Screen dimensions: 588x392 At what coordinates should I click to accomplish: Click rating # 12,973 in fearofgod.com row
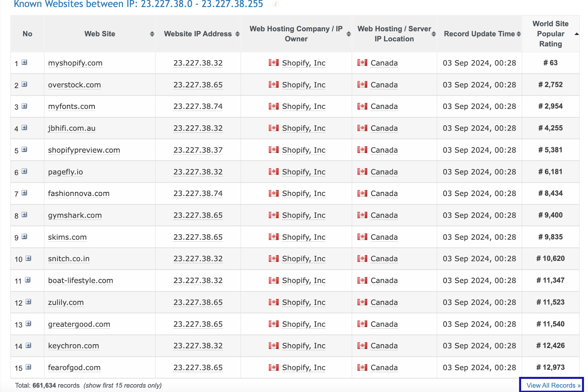(x=551, y=367)
